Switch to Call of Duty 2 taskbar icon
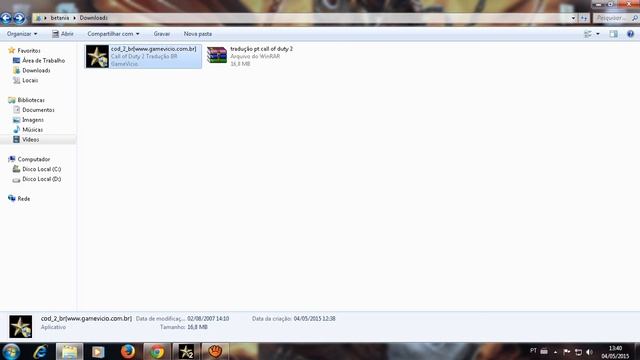640x360 pixels. coord(186,351)
